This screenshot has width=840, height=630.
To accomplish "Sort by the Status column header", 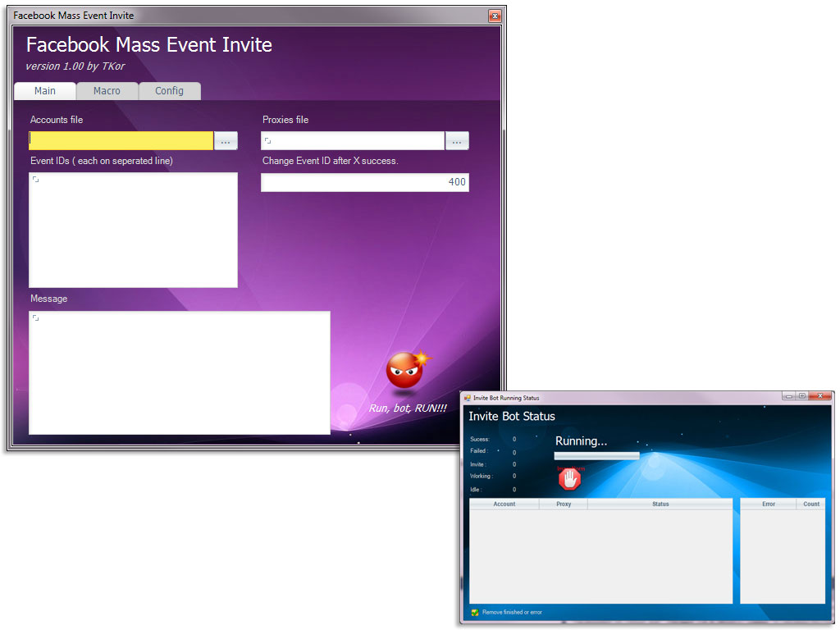I will [660, 504].
